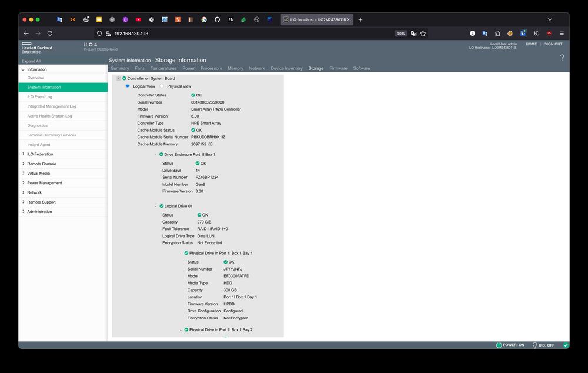Collapse Drive Enclosure Port 1I Box 1
Screen dimensions: 588x373
tap(156, 155)
